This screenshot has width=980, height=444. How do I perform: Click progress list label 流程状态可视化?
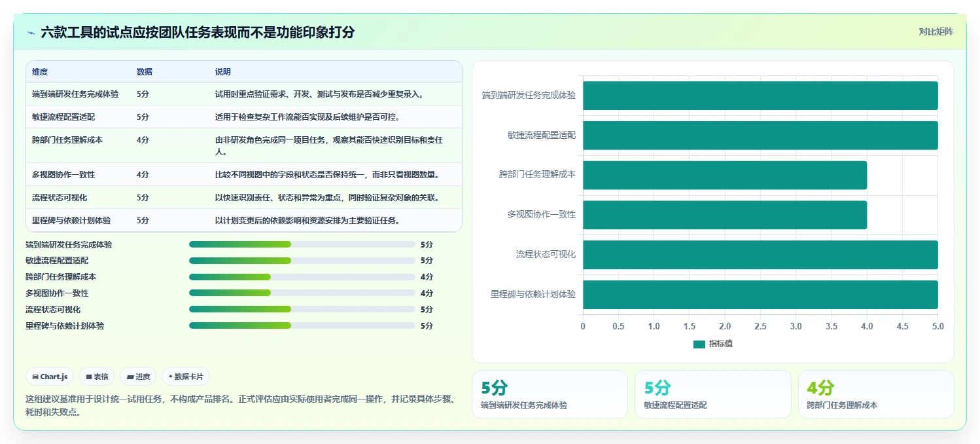click(53, 309)
